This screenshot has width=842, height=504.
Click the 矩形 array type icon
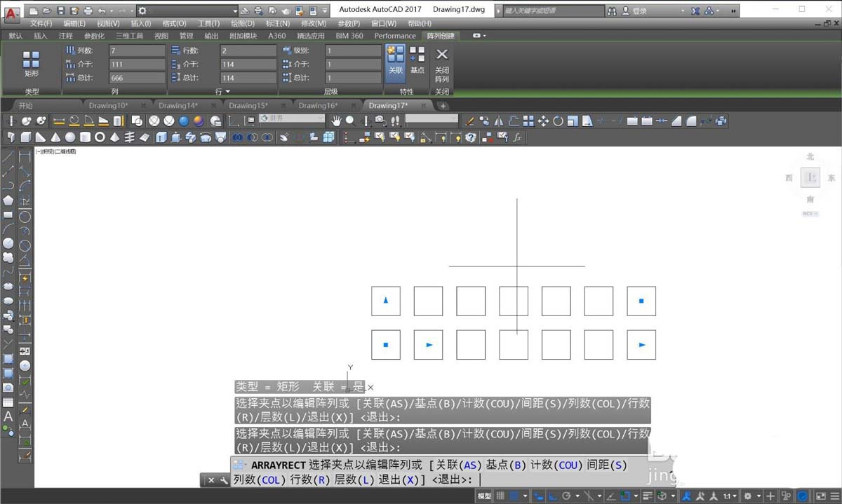(x=32, y=60)
